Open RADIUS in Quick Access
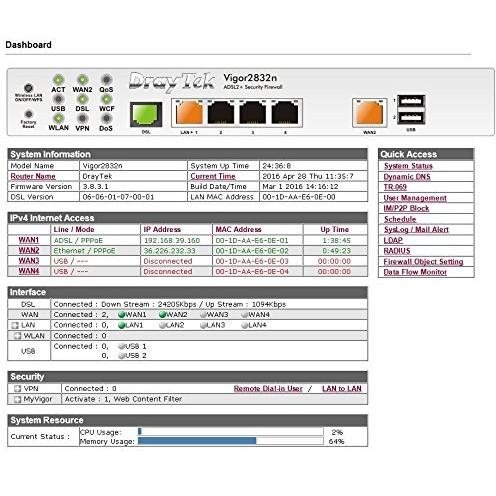The width and height of the screenshot is (496, 496). (x=397, y=251)
